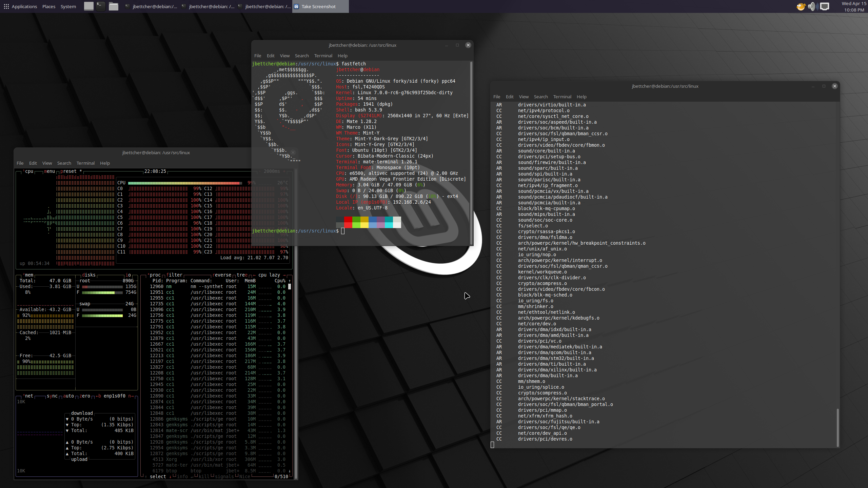Click the kernel build terminal scrollbar thumb
Screen dimensions: 868x488
coord(837,428)
